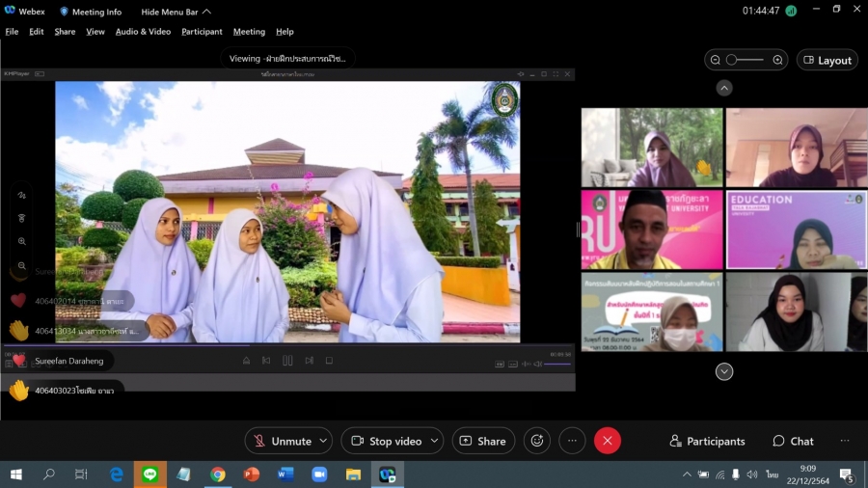The height and width of the screenshot is (488, 868).
Task: Open audio options arrow beside Unmute
Action: pos(323,441)
